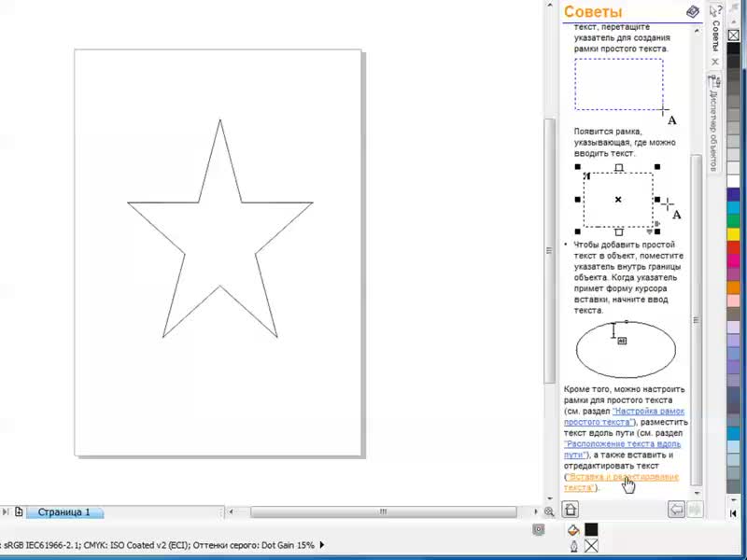Screen dimensions: 747x560
Task: Go to the hints home page
Action: tap(571, 510)
